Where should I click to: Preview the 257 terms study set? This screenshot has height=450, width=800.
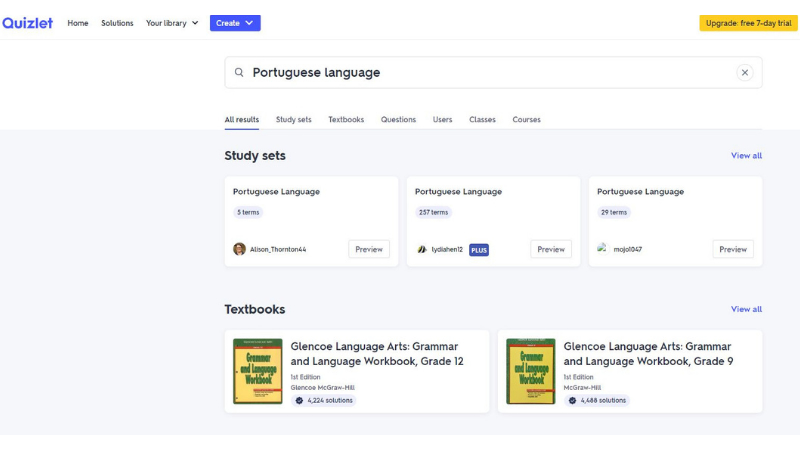tap(551, 249)
